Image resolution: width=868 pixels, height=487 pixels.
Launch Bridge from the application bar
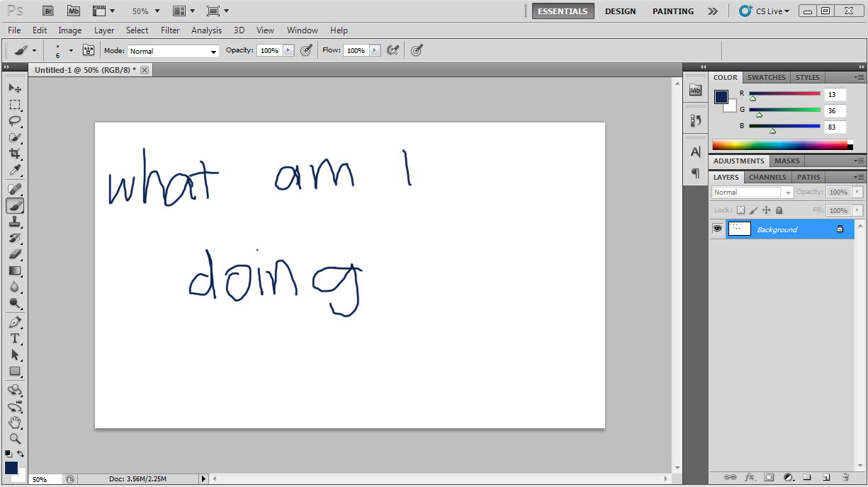[48, 11]
